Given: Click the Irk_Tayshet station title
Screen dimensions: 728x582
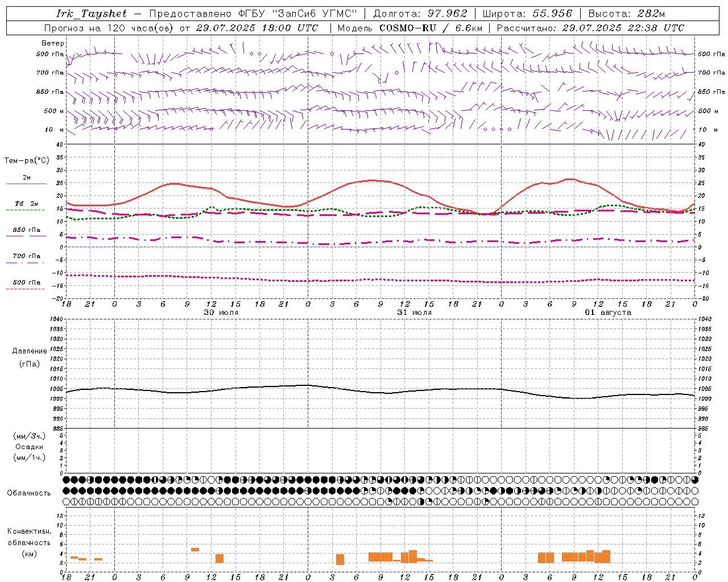Looking at the screenshot, I should coord(92,14).
